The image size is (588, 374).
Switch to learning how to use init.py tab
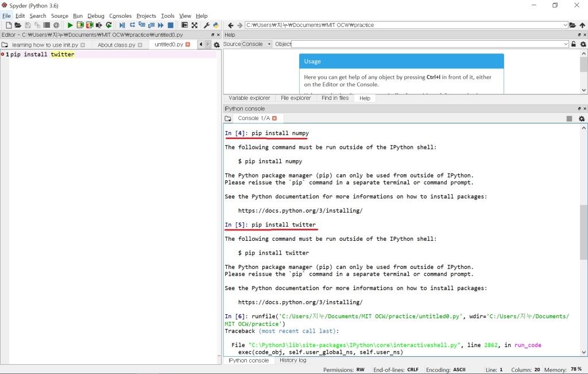(x=45, y=45)
